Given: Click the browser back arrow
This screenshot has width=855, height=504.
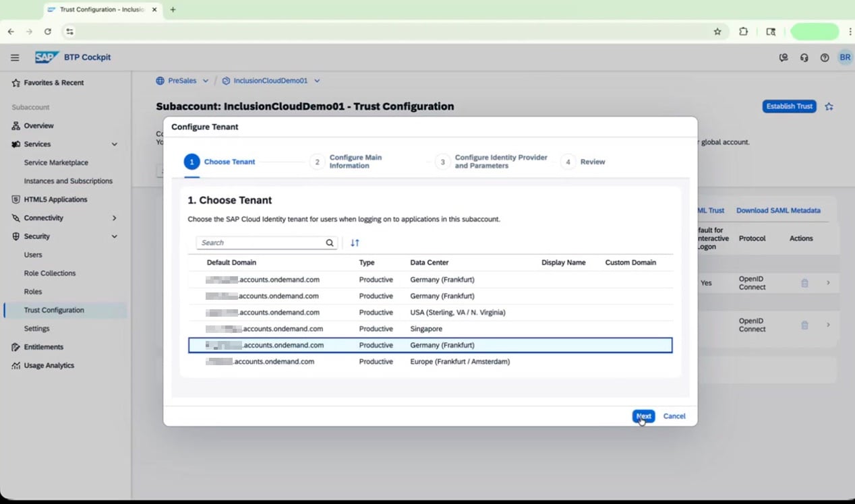Looking at the screenshot, I should pos(11,32).
